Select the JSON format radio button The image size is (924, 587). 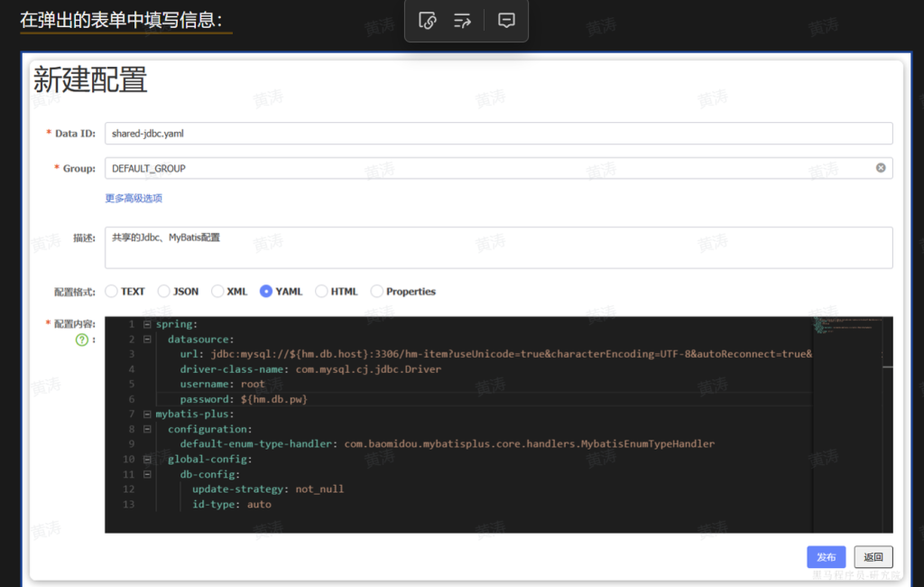(x=163, y=292)
